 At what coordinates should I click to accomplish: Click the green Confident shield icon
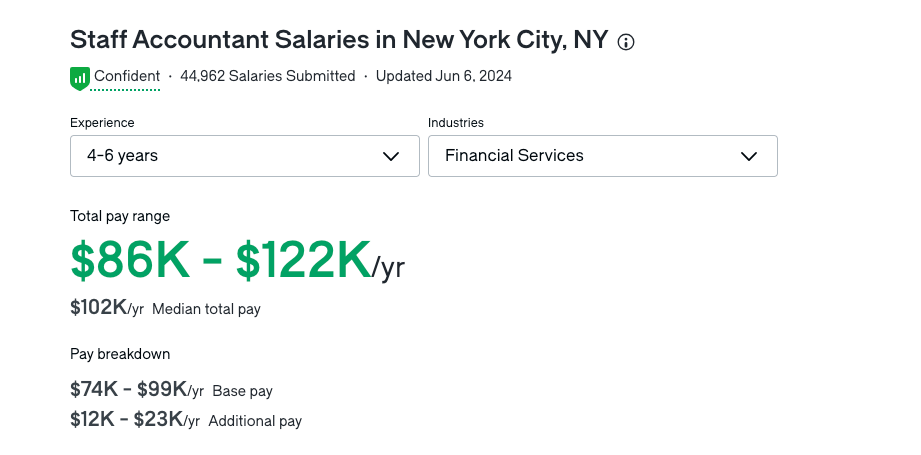(79, 77)
